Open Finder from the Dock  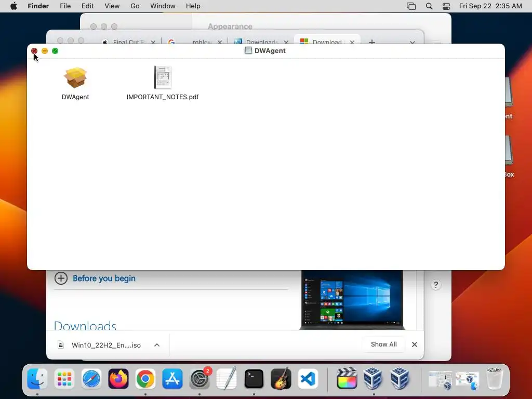[x=37, y=379]
